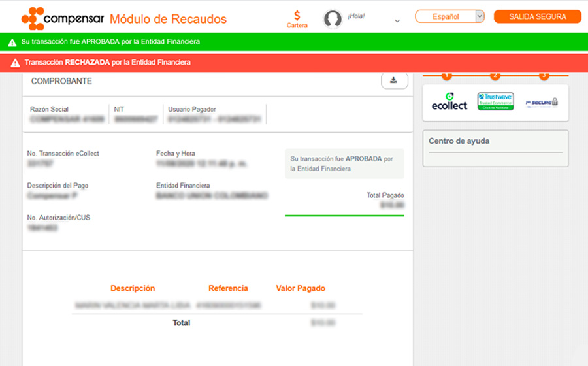588x366 pixels.
Task: Validate the Trustwave Trusted Commerce seal
Action: [x=495, y=101]
